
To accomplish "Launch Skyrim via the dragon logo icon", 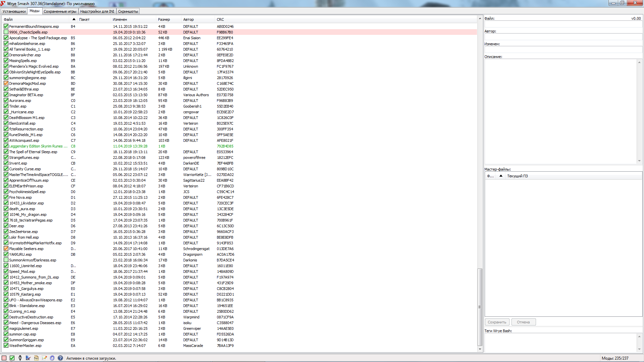I will tap(20, 358).
